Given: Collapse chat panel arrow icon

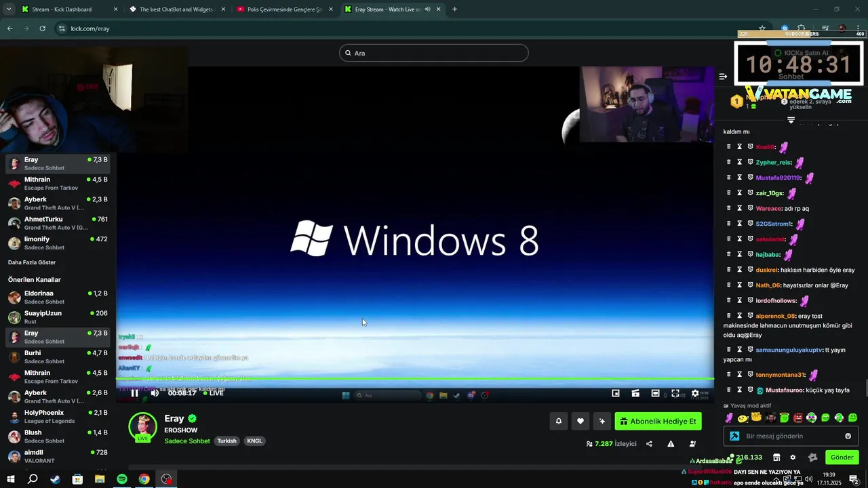Looking at the screenshot, I should (724, 77).
